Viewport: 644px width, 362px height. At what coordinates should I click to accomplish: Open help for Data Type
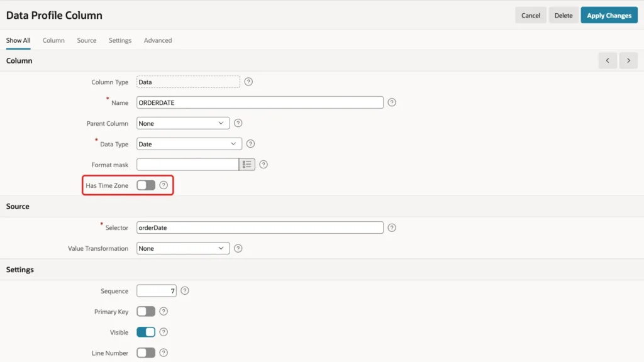(x=250, y=144)
